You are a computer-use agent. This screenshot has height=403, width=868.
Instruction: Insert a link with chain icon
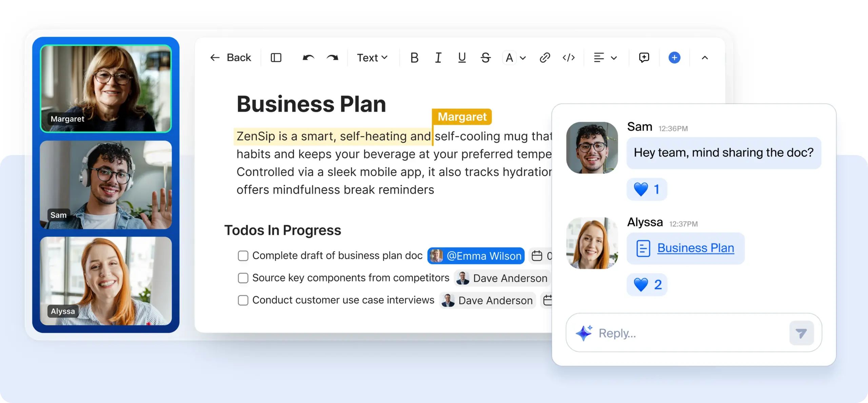coord(545,58)
